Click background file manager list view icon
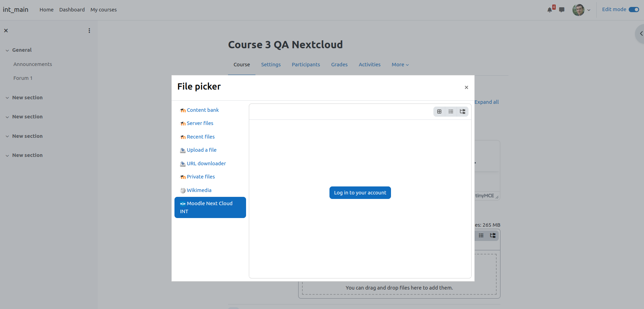Viewport: 644px width, 309px height. (x=481, y=235)
